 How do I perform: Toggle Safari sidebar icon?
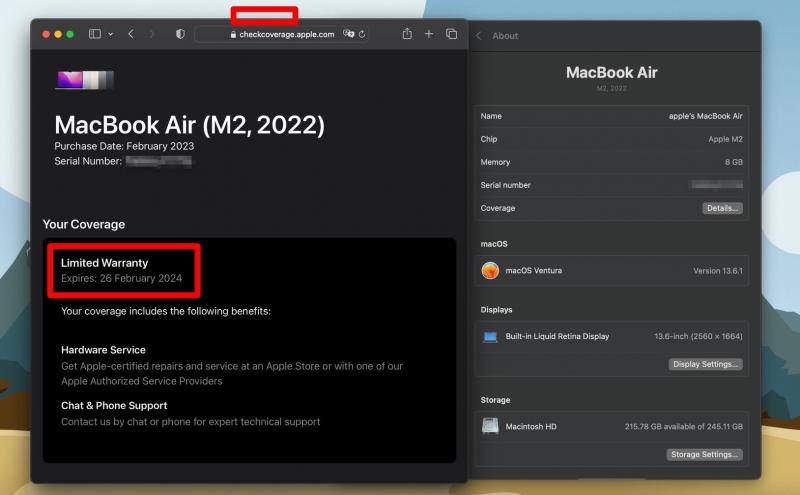[x=95, y=34]
